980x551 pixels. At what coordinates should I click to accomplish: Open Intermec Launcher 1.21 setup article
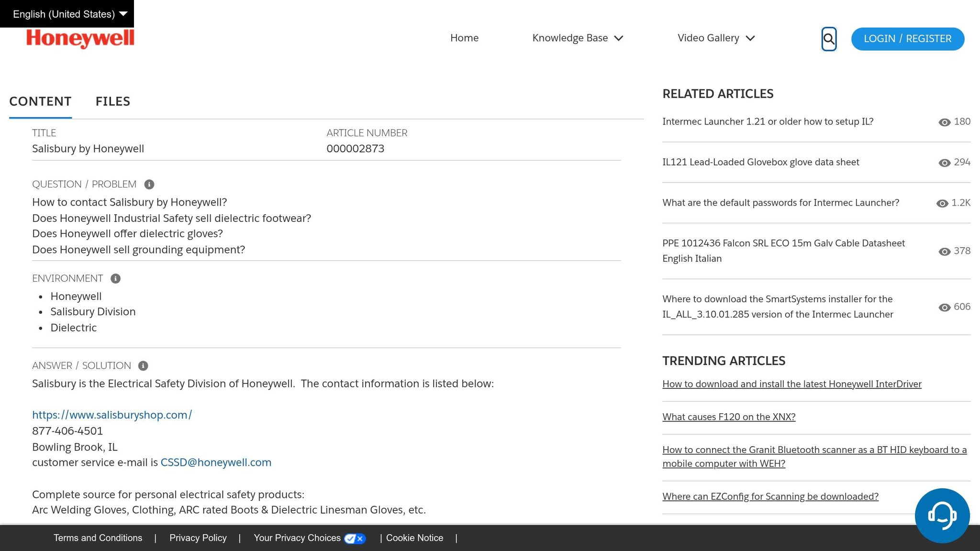pyautogui.click(x=768, y=121)
